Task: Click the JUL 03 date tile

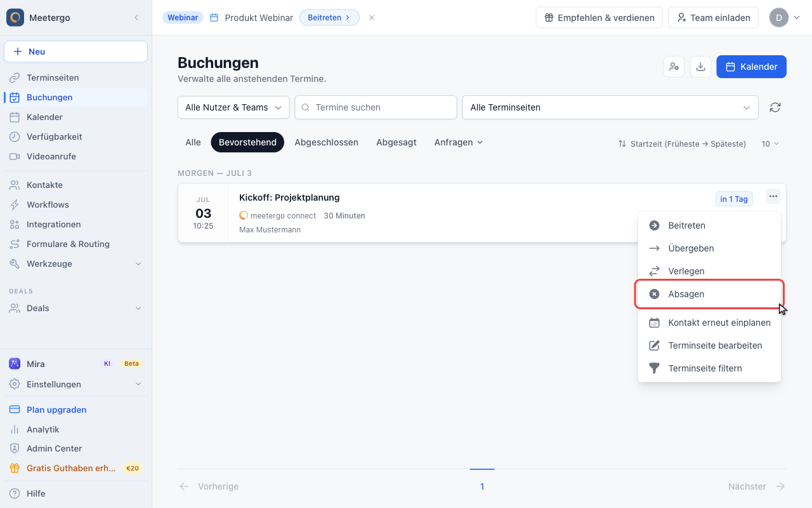Action: (204, 213)
